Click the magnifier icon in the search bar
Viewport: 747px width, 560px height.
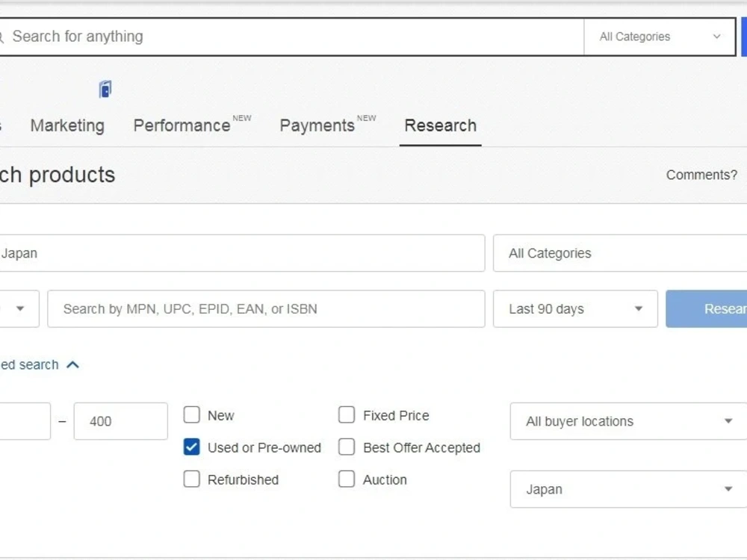click(1, 37)
